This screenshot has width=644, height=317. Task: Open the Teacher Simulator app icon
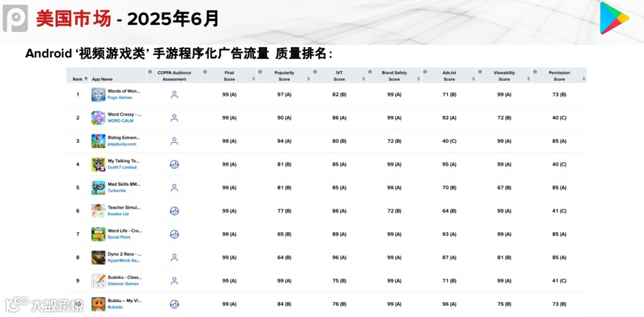98,211
